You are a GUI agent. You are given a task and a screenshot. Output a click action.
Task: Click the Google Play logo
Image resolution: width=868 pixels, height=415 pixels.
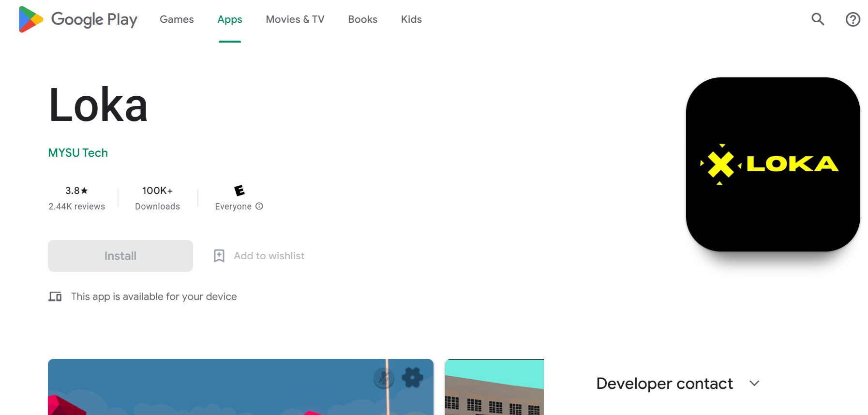click(78, 19)
